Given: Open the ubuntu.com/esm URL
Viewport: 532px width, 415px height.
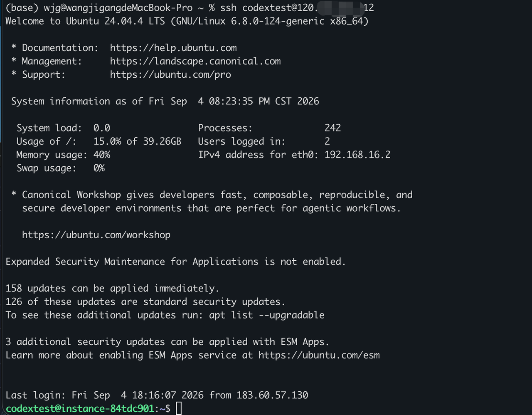Looking at the screenshot, I should click(x=319, y=355).
